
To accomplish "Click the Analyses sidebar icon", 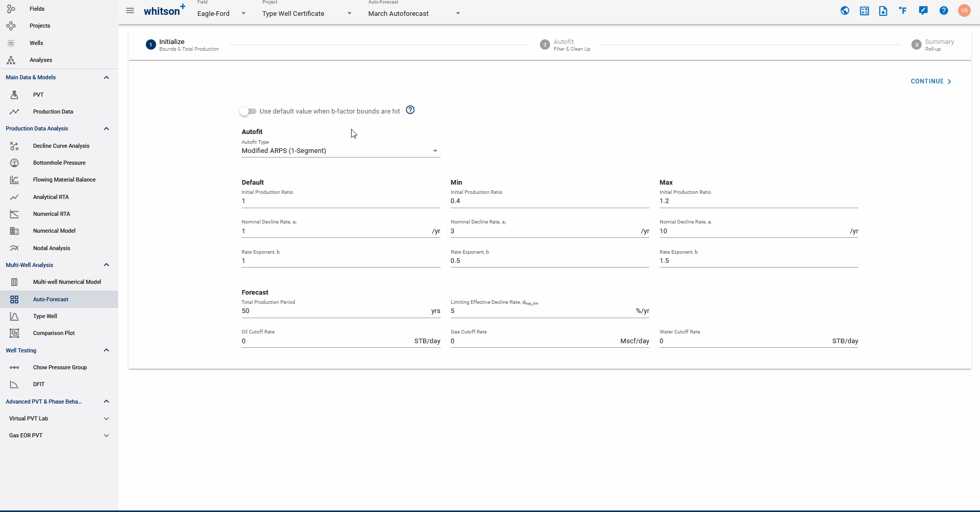I will (11, 60).
